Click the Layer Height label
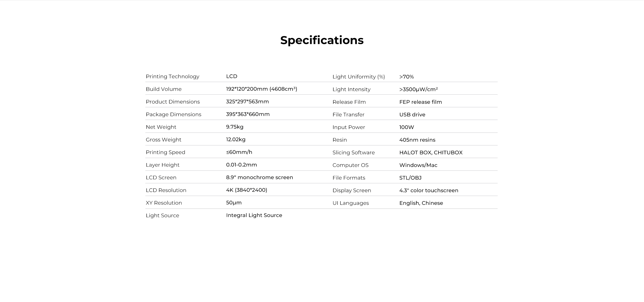Image resolution: width=644 pixels, height=302 pixels. 163,165
